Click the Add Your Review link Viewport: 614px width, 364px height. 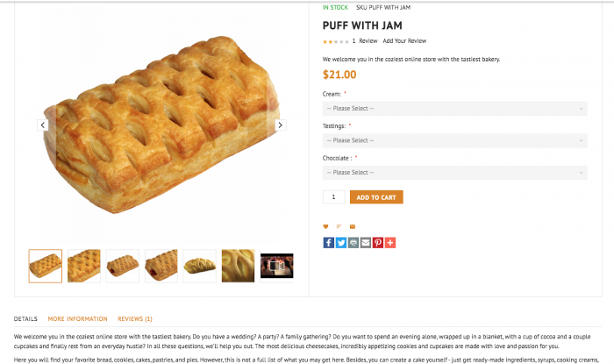404,40
